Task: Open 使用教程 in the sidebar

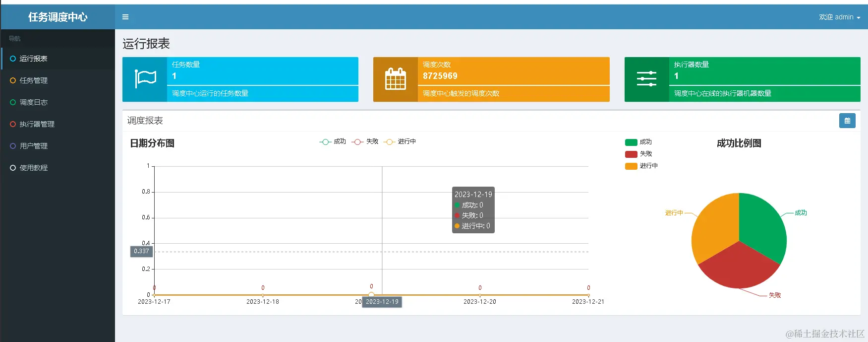Action: coord(58,168)
